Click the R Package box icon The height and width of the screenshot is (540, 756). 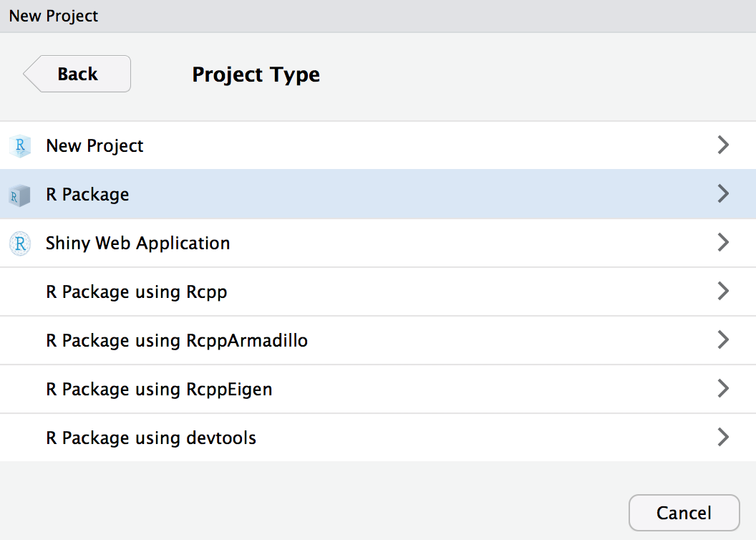(x=19, y=195)
